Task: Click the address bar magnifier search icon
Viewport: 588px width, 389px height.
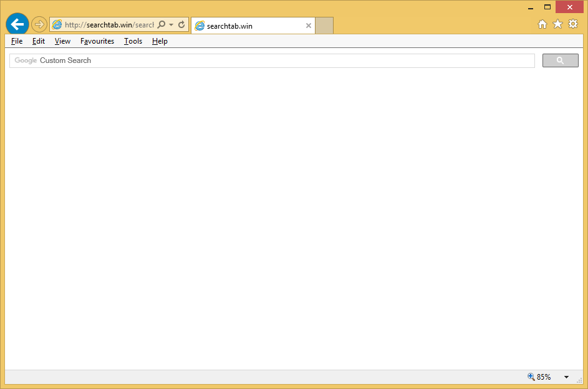Action: point(161,25)
